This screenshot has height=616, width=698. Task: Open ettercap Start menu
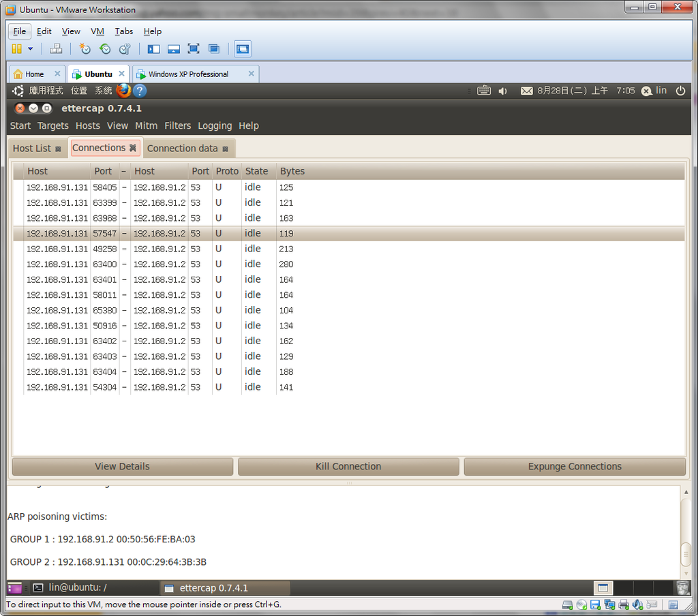pos(20,125)
